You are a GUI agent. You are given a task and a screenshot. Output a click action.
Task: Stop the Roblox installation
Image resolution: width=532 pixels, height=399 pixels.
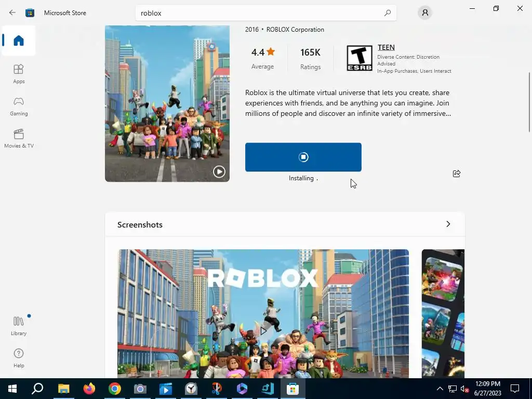tap(303, 157)
